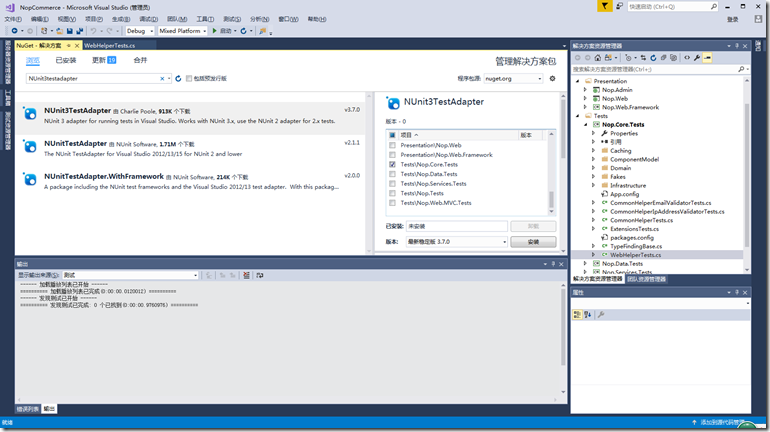Click View Code icon in Solution Explorer
Viewport: 770px width, 432px height.
687,58
